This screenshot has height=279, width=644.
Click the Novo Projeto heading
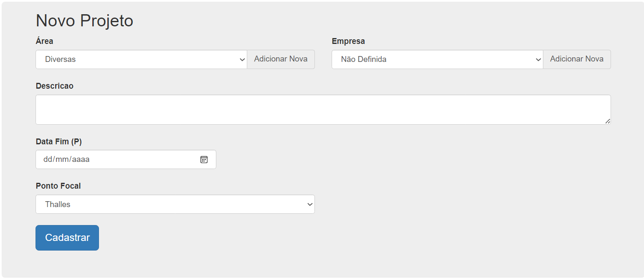[84, 20]
